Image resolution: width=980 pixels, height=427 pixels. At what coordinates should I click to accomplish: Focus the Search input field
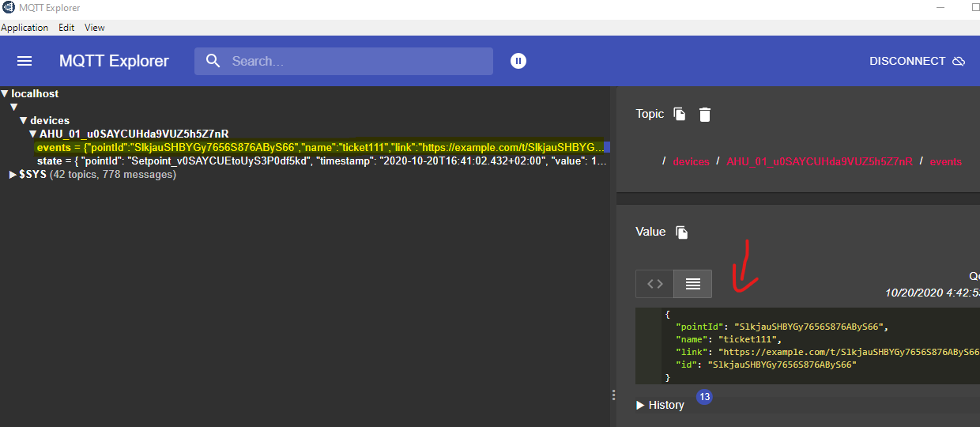[x=356, y=61]
